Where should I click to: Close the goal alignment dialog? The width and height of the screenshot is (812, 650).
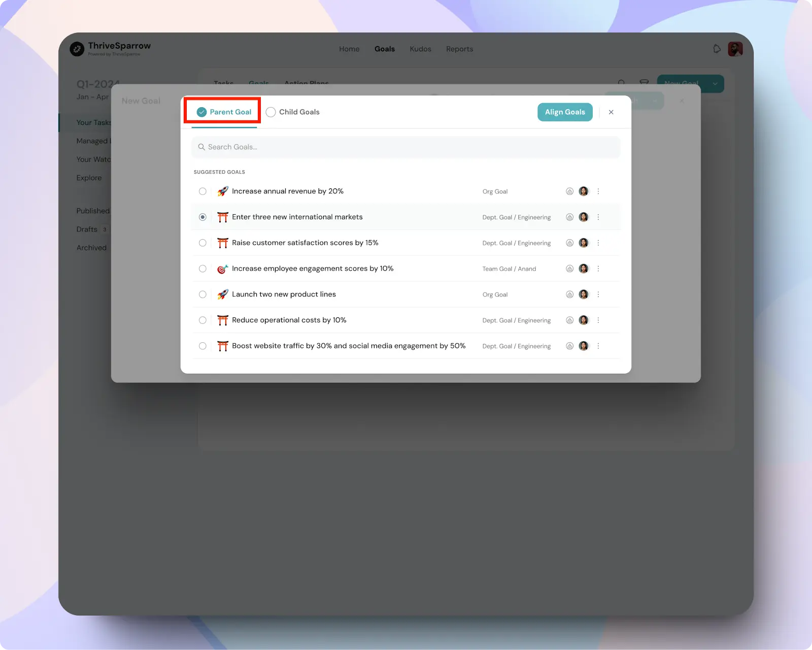coord(611,112)
